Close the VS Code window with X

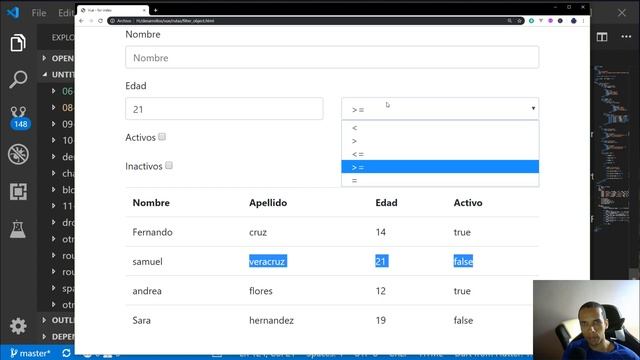coord(621,13)
